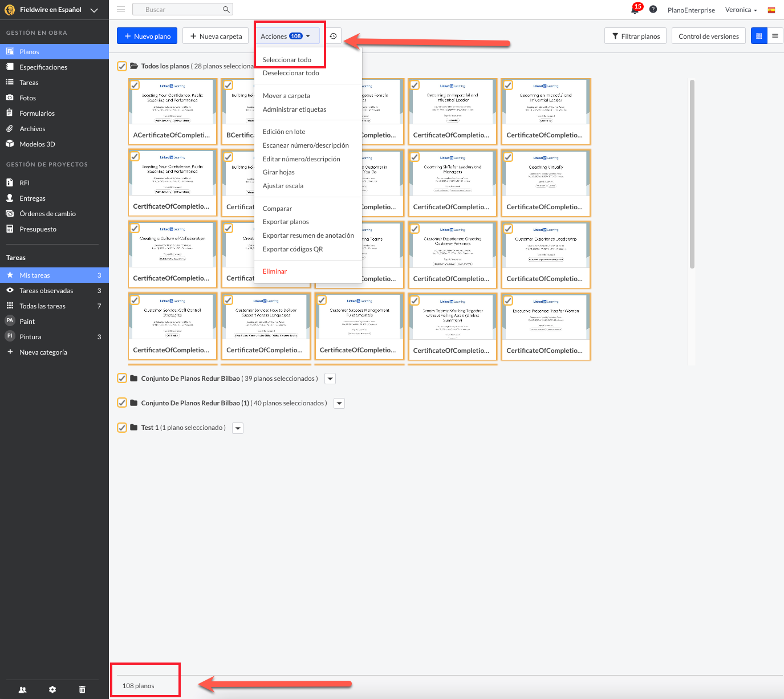Open Órdenes de cambio section

click(54, 213)
